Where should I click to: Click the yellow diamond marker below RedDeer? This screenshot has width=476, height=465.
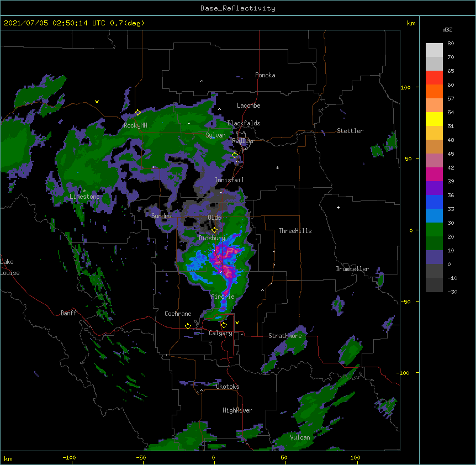pyautogui.click(x=235, y=155)
